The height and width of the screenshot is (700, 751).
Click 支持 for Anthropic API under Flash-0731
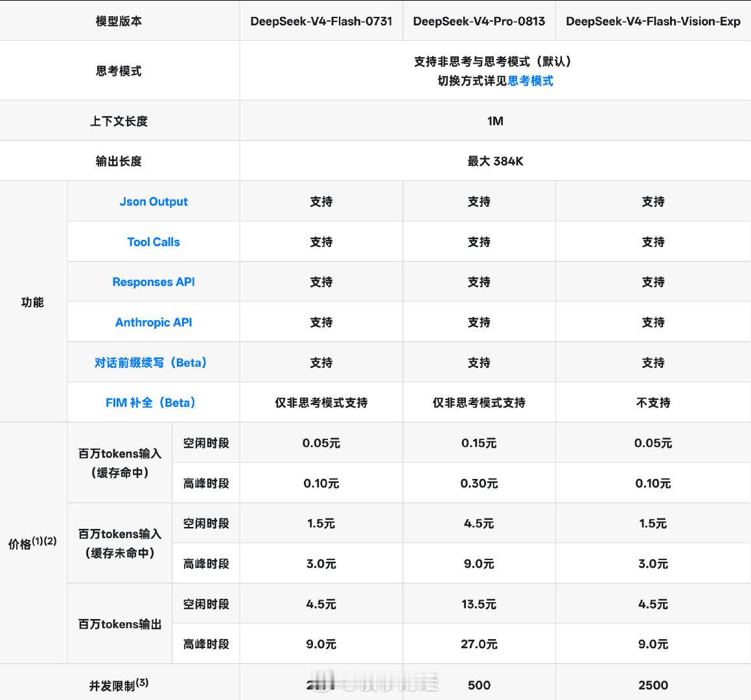pyautogui.click(x=321, y=322)
